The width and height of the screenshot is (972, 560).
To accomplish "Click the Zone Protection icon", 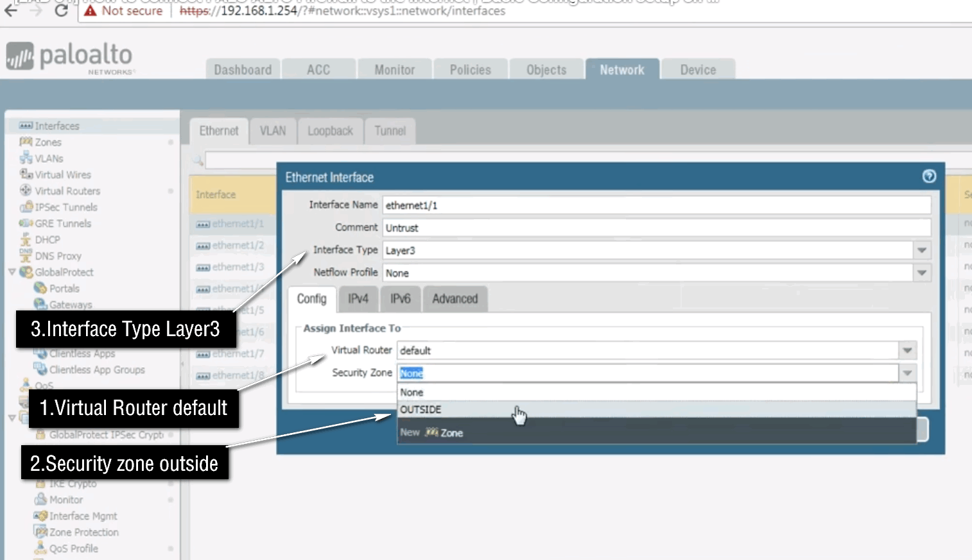I will 40,532.
